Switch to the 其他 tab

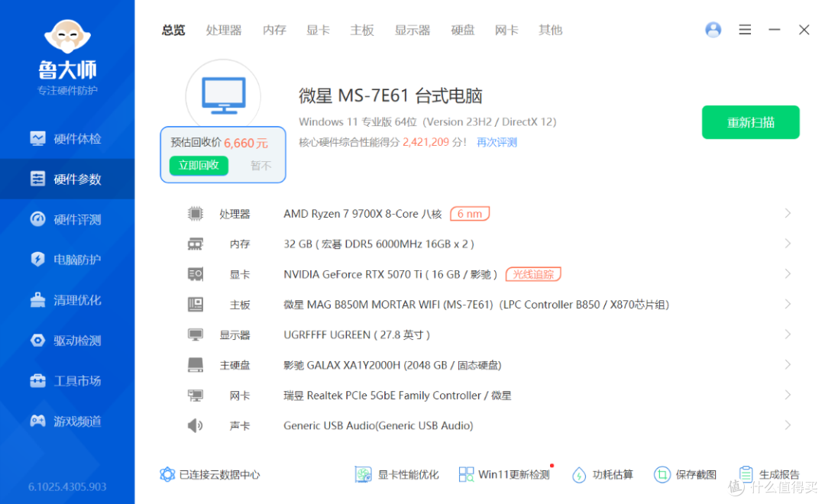tap(550, 30)
